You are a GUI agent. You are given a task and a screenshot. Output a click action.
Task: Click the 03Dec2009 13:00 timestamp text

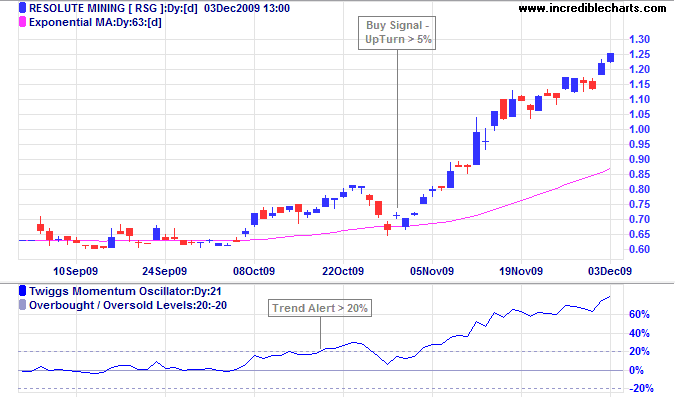click(x=247, y=8)
